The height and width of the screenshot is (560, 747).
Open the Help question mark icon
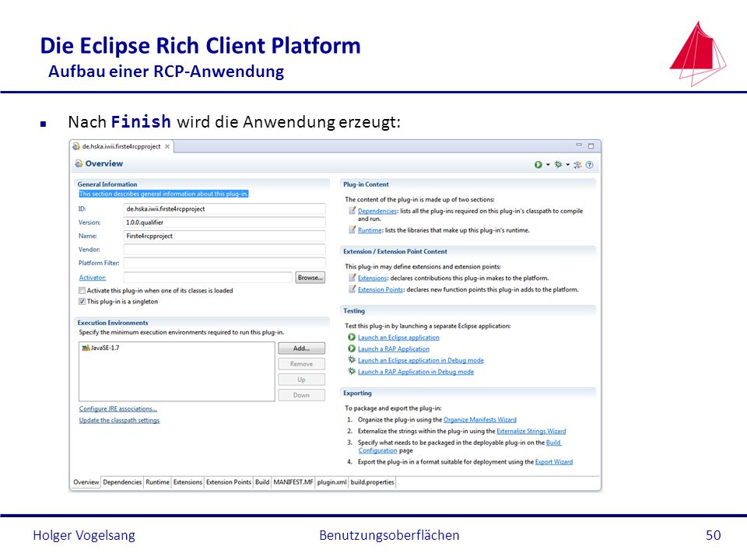pos(589,165)
